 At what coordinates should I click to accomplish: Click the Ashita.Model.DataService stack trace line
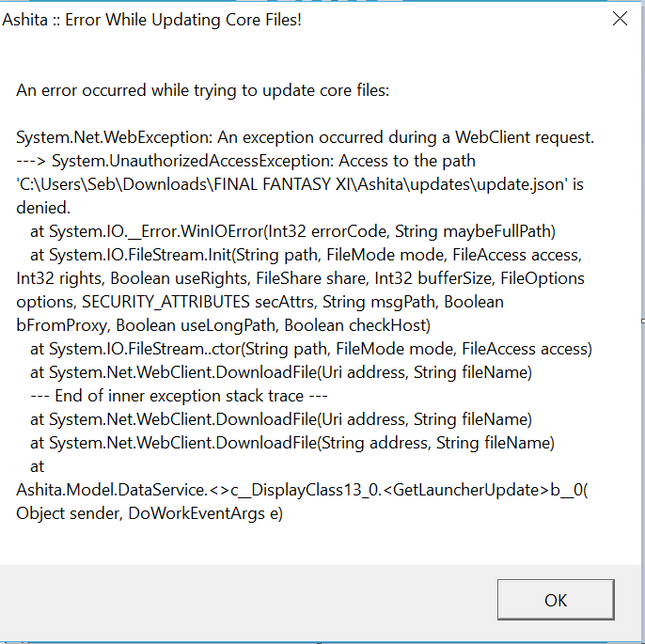tap(301, 490)
